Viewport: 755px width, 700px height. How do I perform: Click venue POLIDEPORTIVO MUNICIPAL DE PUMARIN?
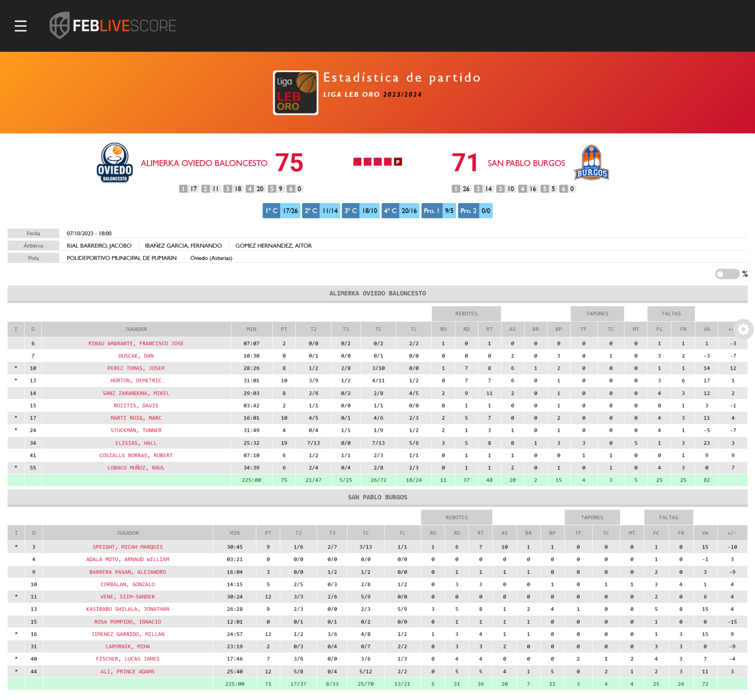(x=122, y=258)
